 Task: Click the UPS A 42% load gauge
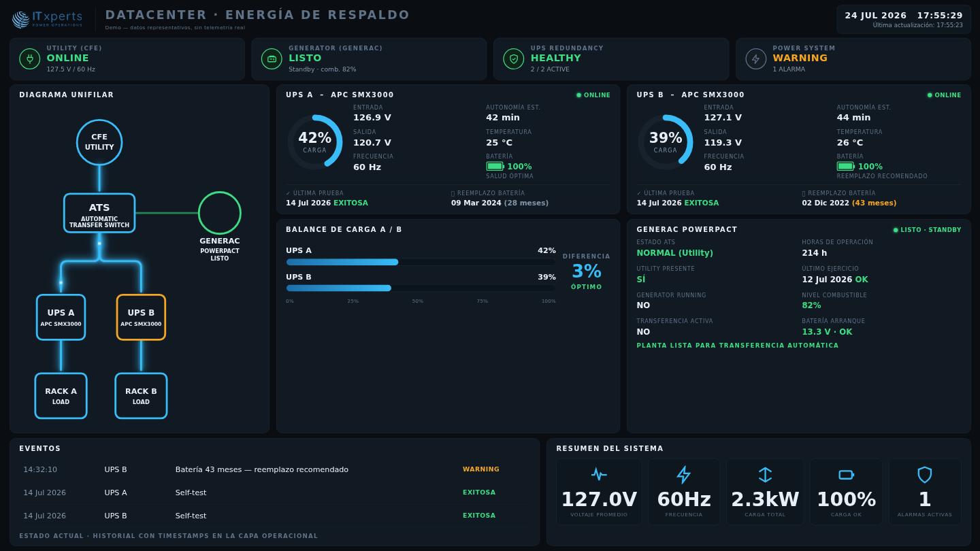pos(314,141)
